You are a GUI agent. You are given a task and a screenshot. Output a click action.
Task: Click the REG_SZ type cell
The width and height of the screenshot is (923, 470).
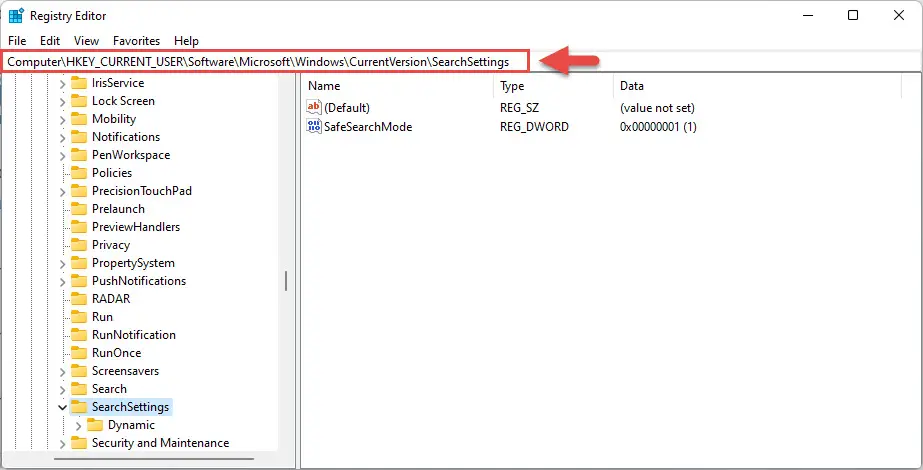coord(519,108)
